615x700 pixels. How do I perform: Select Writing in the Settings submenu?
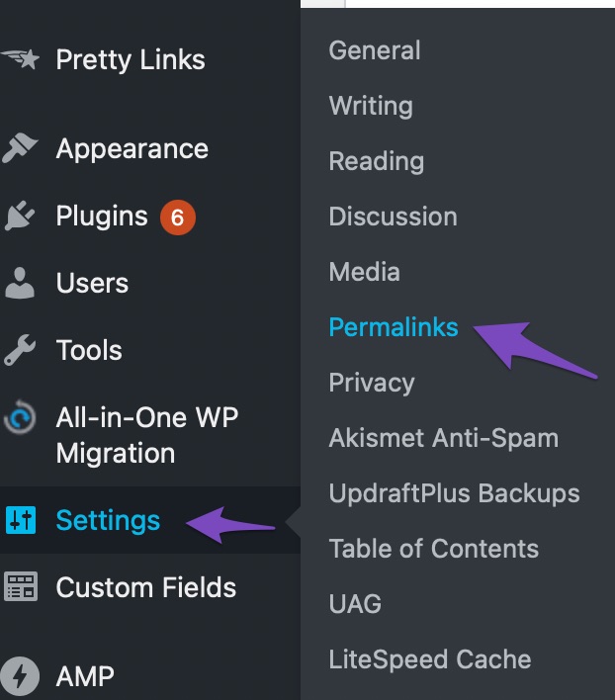click(x=371, y=106)
